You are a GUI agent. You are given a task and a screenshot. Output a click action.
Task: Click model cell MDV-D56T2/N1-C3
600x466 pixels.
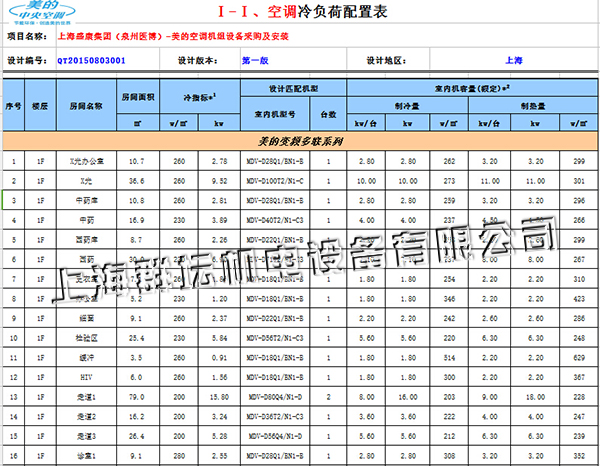click(275, 338)
